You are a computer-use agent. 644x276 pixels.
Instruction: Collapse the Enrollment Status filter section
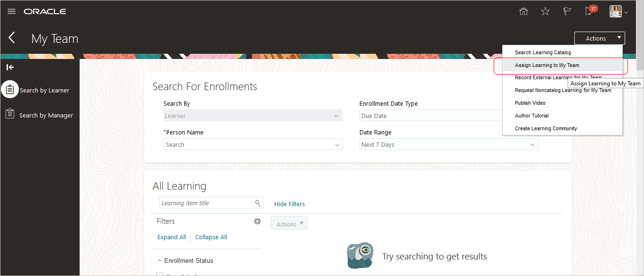pos(160,260)
